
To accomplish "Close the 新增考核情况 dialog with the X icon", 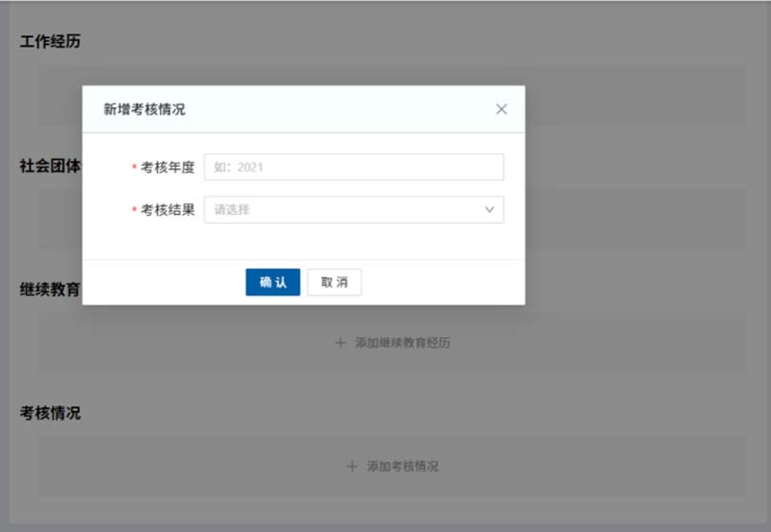I will pos(502,109).
